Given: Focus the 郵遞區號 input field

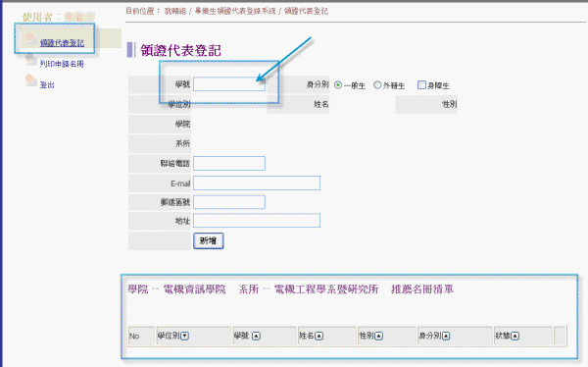Looking at the screenshot, I should [x=229, y=202].
